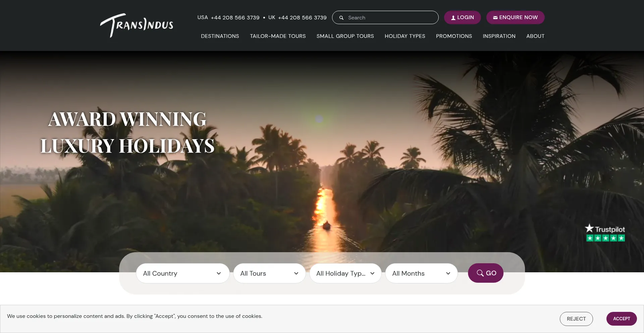The width and height of the screenshot is (644, 333).
Task: Accept the cookie consent
Action: click(622, 319)
